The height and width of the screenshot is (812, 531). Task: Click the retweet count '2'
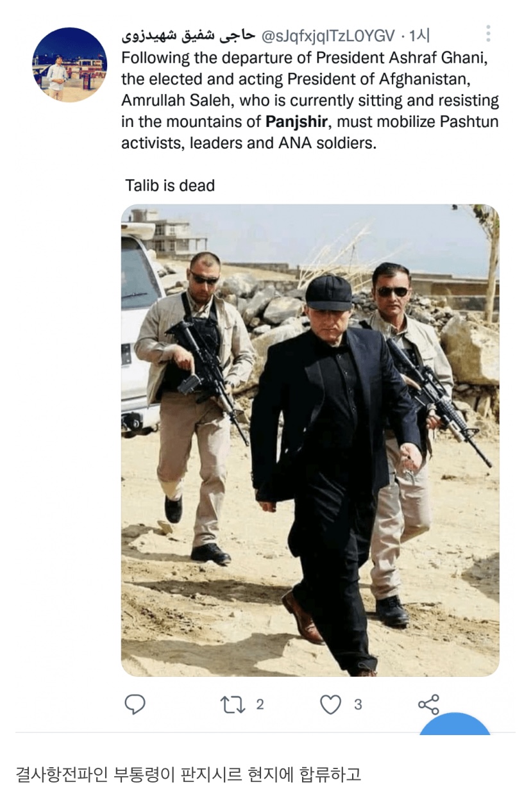tap(260, 704)
